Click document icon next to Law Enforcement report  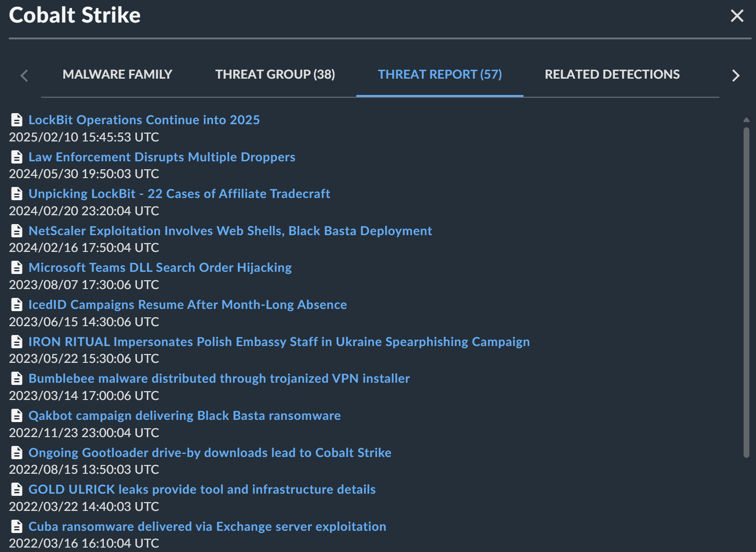[x=17, y=157]
